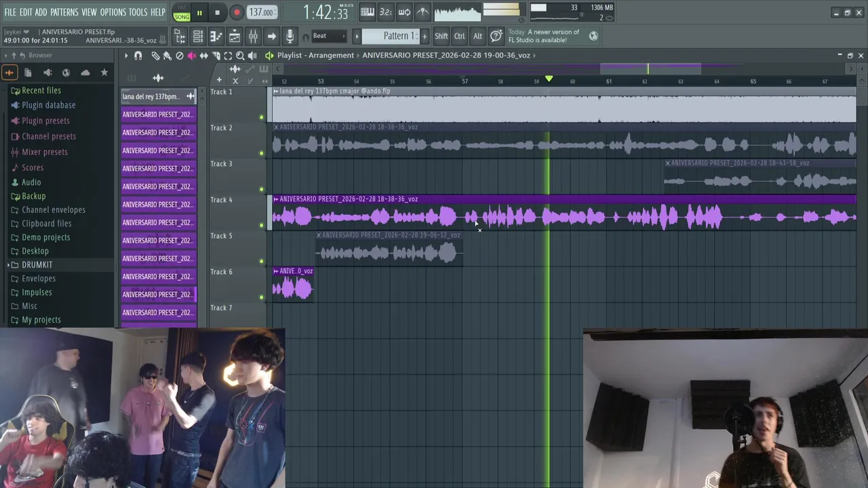Open the HELP menu
868x488 pixels.
[158, 12]
